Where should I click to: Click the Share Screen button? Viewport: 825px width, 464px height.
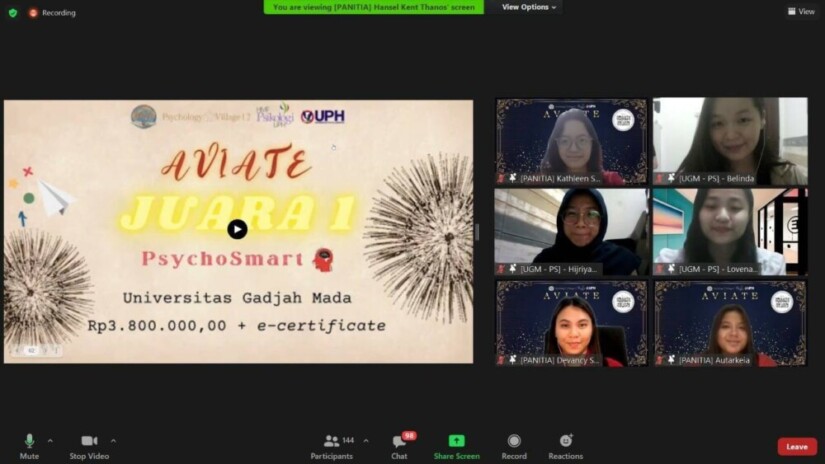tap(457, 447)
